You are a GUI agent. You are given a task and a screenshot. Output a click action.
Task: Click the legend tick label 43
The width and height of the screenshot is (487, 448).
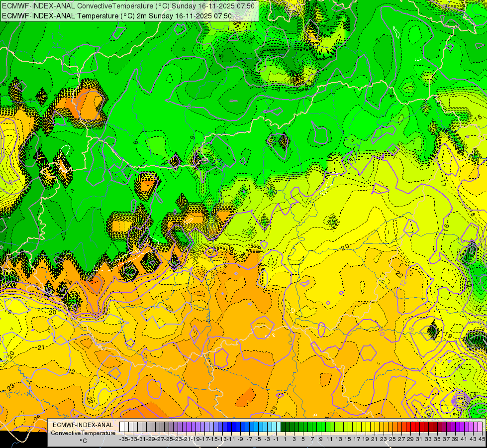(473, 440)
